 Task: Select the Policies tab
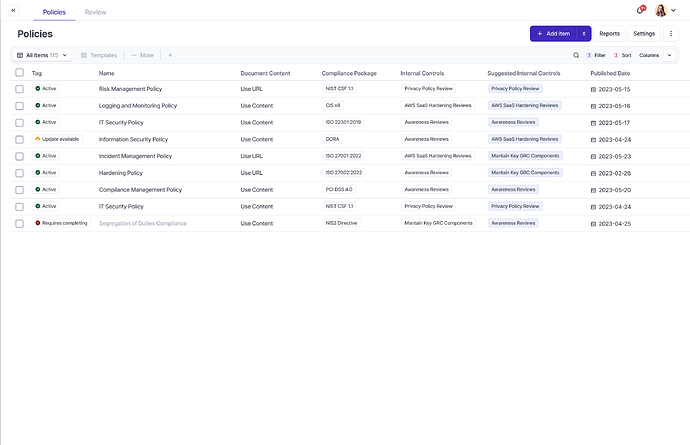[x=54, y=11]
